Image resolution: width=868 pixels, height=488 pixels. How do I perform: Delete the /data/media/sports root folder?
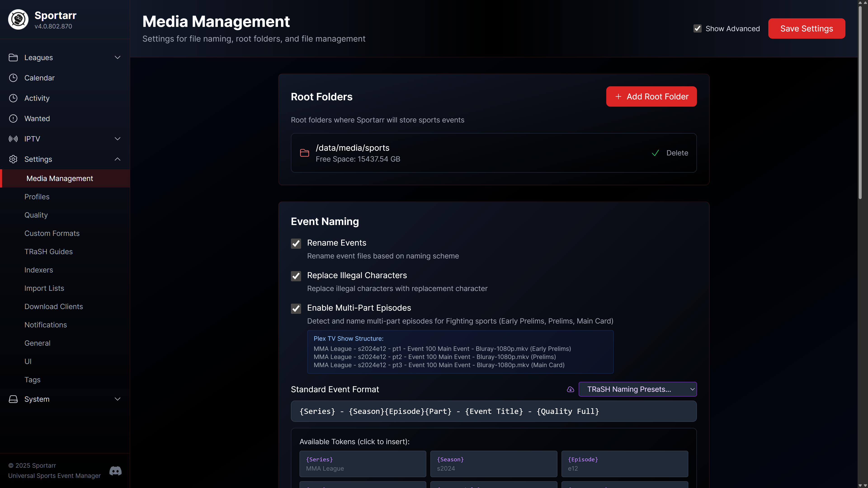click(677, 153)
